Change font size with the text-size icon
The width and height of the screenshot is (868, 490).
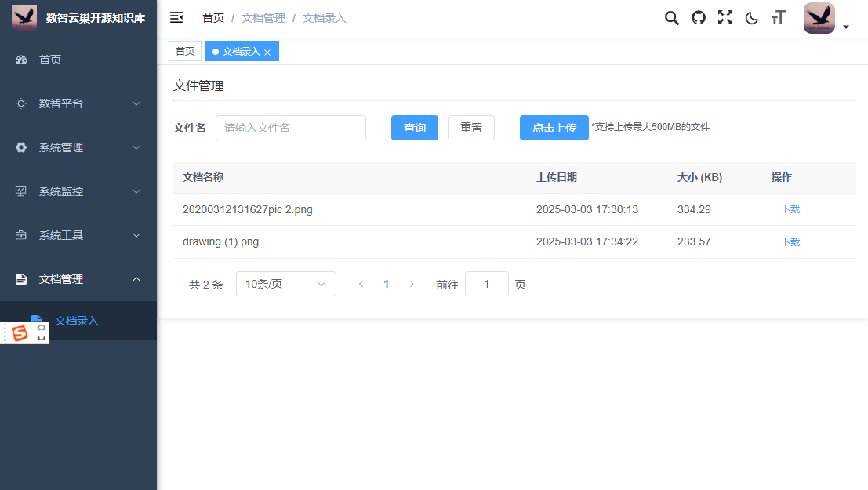pyautogui.click(x=778, y=18)
